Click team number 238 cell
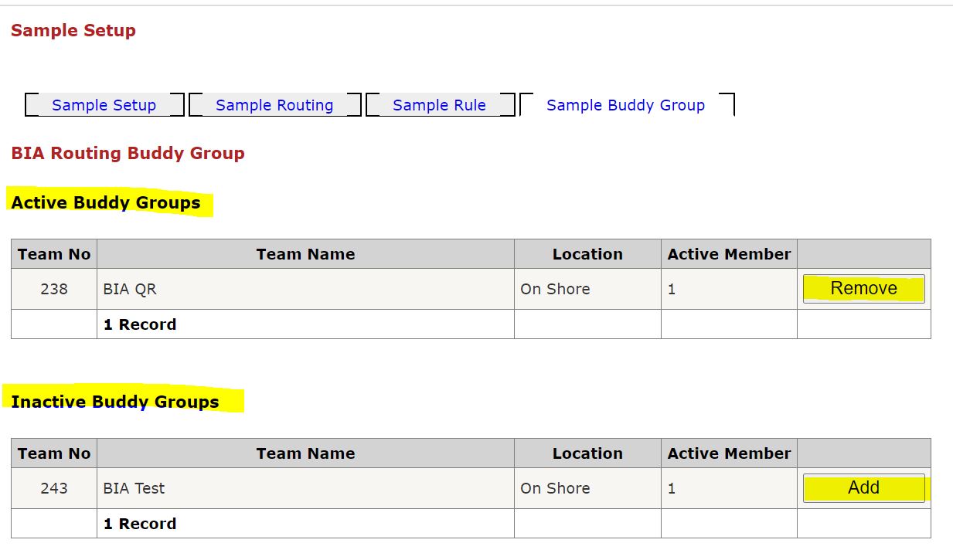This screenshot has width=953, height=560. pos(54,289)
